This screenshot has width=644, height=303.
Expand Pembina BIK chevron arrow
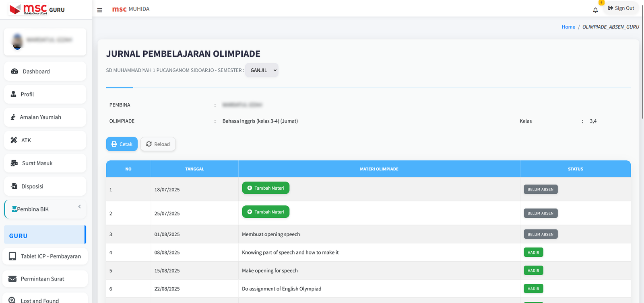(x=79, y=207)
